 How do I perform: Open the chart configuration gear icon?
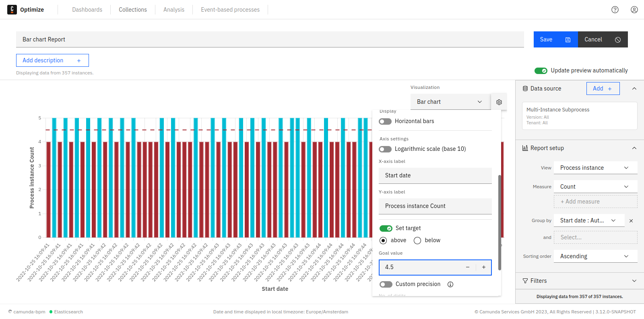tap(499, 102)
